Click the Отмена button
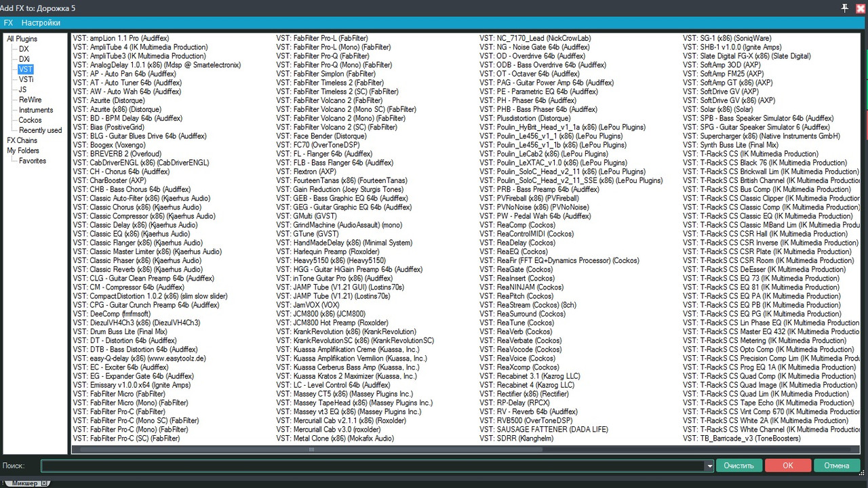 click(x=836, y=466)
